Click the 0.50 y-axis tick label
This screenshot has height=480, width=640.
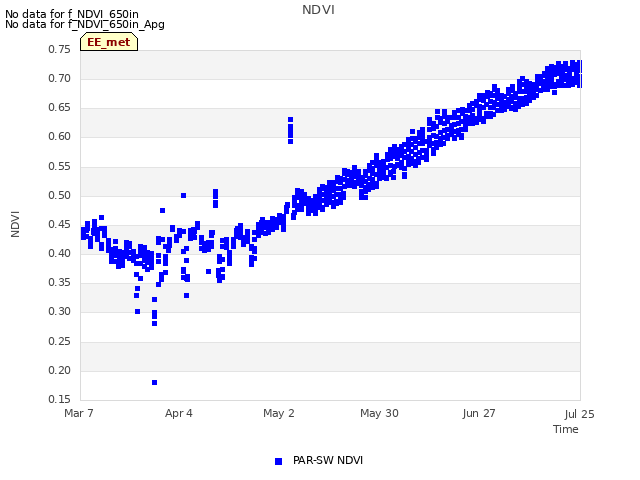(x=59, y=195)
